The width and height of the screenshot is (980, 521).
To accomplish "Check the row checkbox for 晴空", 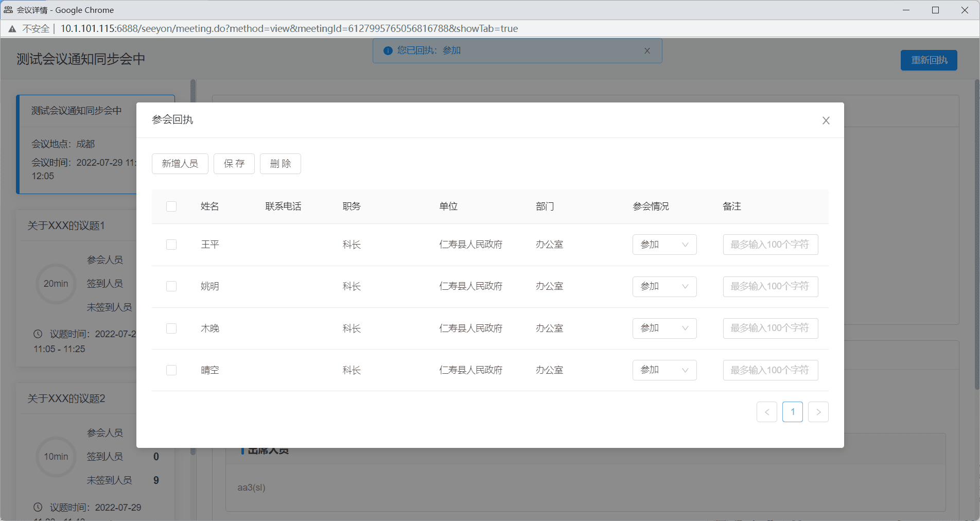I will click(171, 370).
